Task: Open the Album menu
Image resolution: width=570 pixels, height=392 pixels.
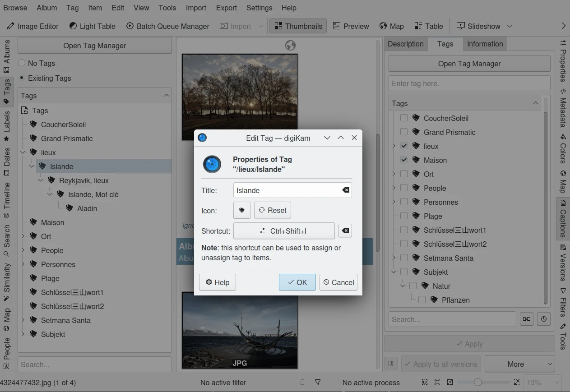Action: coord(46,8)
